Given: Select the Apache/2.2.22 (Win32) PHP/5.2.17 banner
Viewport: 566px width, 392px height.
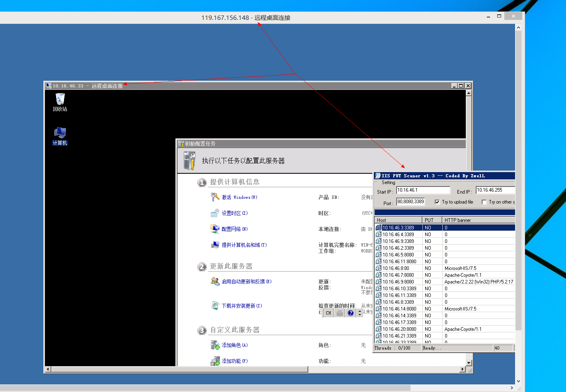Looking at the screenshot, I should [479, 282].
